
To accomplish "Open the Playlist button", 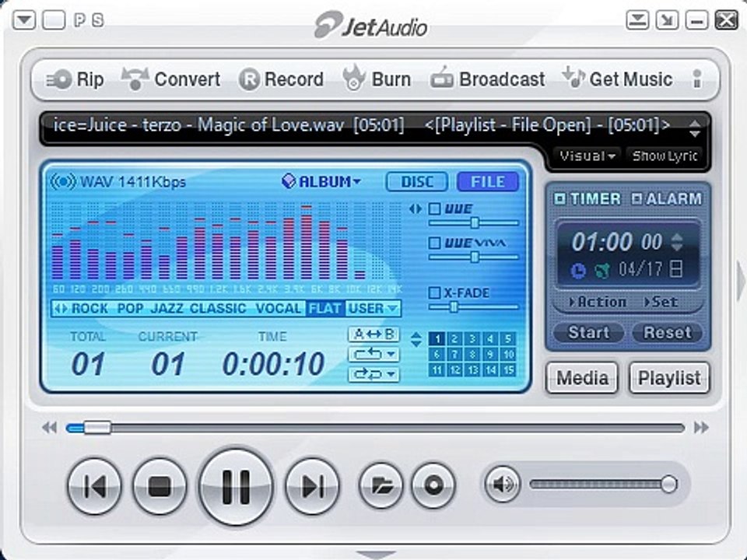I will [x=669, y=378].
